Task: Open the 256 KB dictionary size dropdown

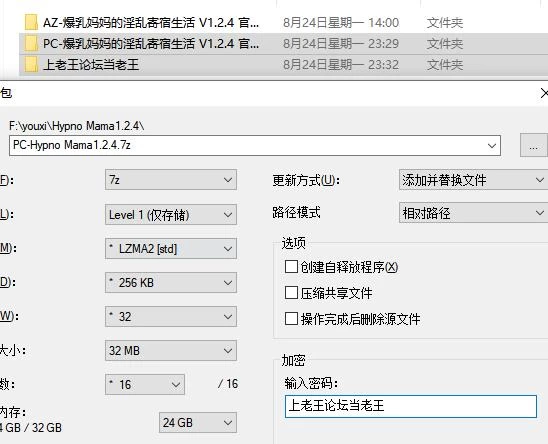Action: pos(171,282)
